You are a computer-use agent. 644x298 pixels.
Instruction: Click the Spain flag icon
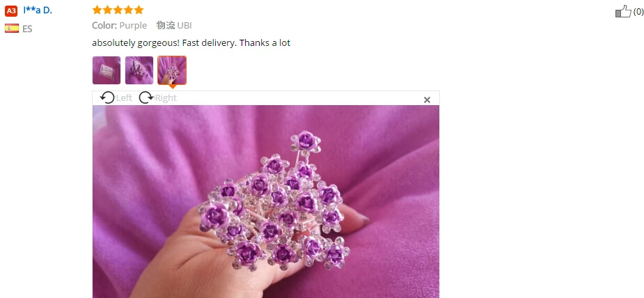(x=12, y=29)
